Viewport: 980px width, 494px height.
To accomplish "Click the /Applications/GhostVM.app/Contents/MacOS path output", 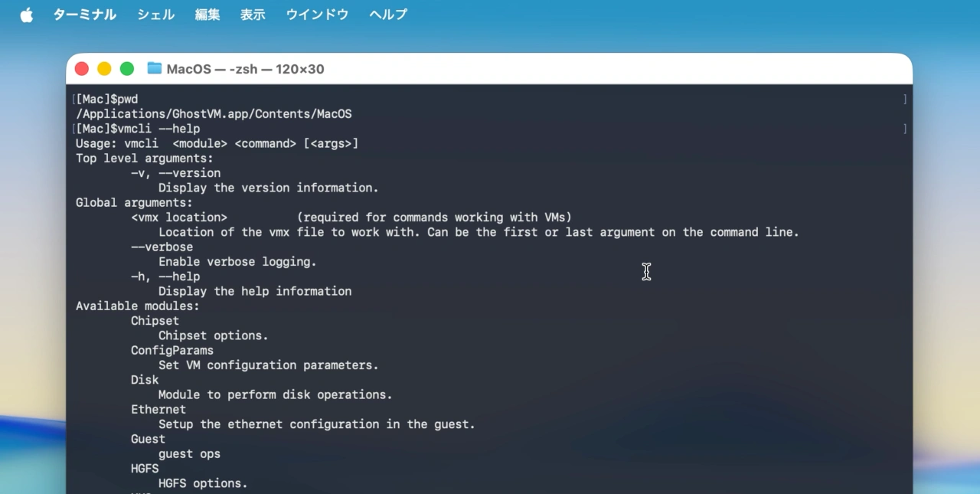I will (x=214, y=114).
